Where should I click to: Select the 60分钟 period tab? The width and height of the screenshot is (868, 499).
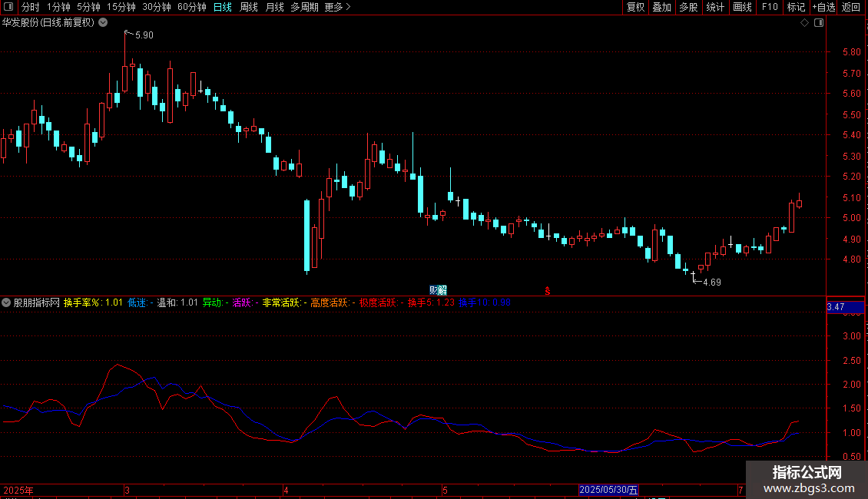click(x=192, y=7)
